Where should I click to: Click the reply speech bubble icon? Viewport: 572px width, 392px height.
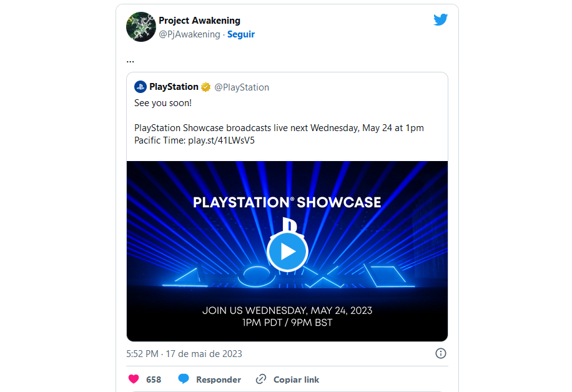[184, 379]
